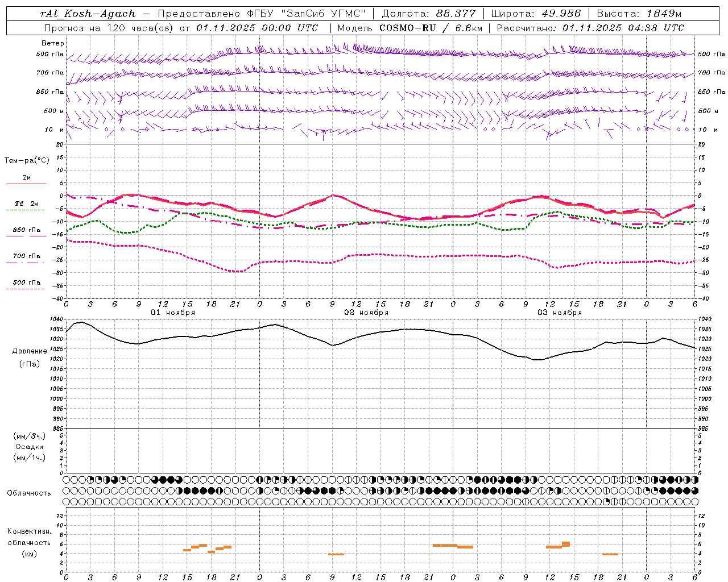Click the 01 ноября date label
Viewport: 728px width, 582px height.
[x=173, y=313]
